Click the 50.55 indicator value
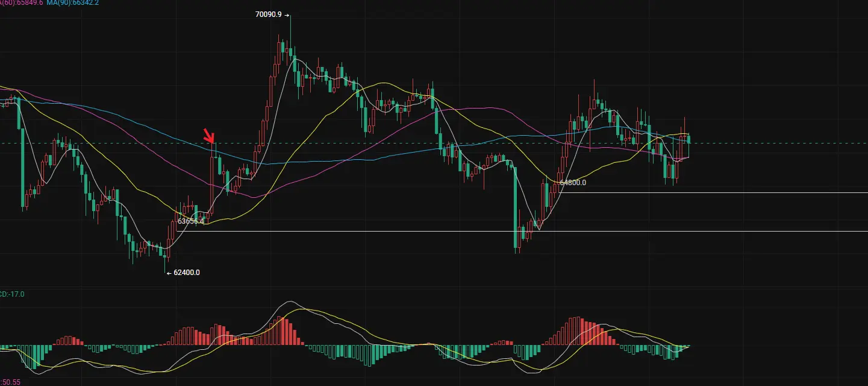This screenshot has width=868, height=386. (10, 382)
